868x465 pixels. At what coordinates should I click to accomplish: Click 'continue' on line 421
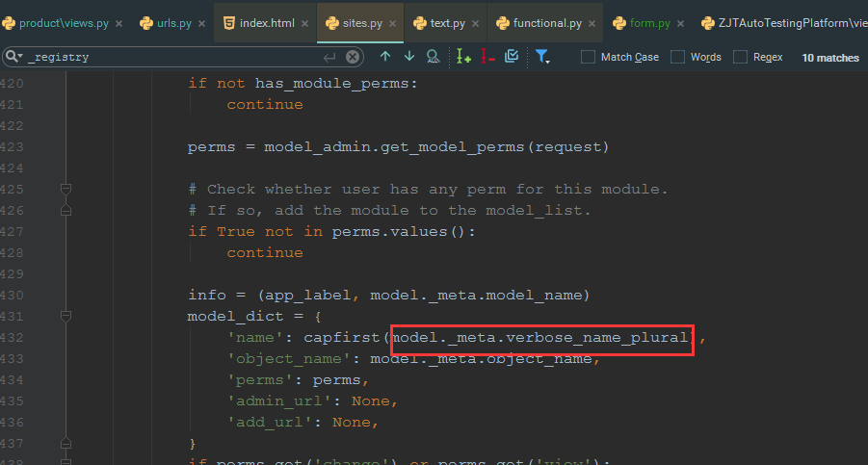pos(265,105)
